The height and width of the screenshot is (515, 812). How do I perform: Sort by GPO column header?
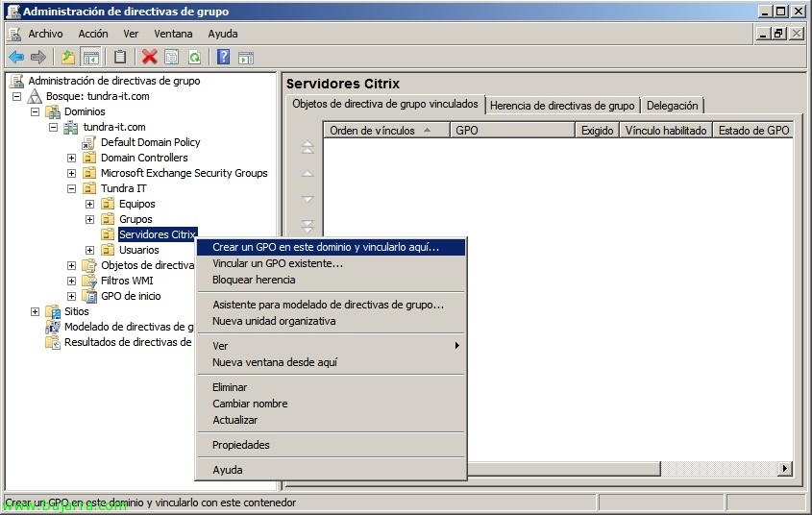[x=513, y=131]
